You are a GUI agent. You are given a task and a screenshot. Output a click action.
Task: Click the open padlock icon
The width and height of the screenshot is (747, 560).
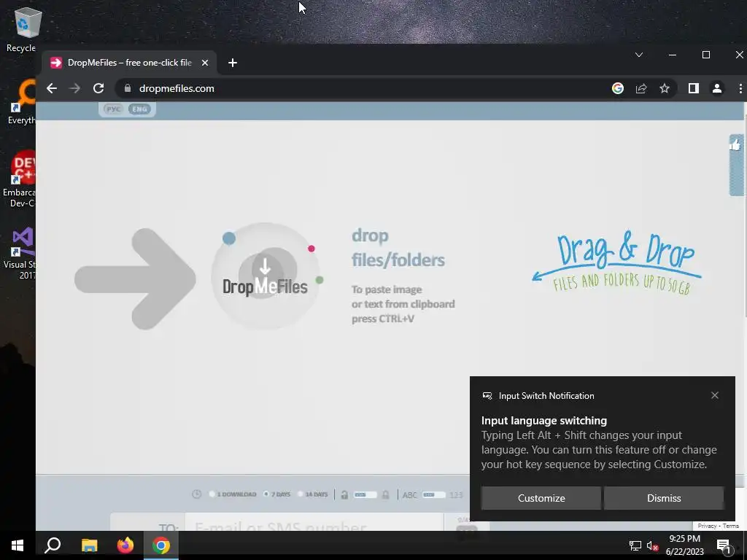pyautogui.click(x=344, y=495)
